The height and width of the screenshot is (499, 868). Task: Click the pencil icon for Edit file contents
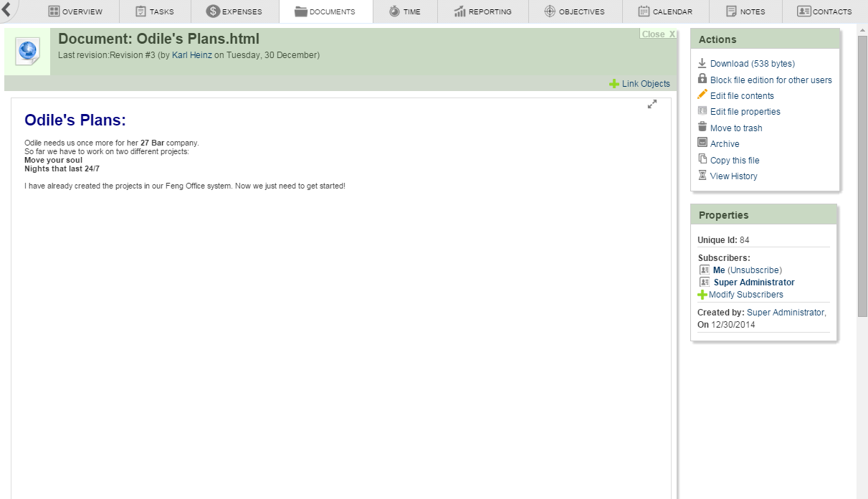pyautogui.click(x=702, y=95)
